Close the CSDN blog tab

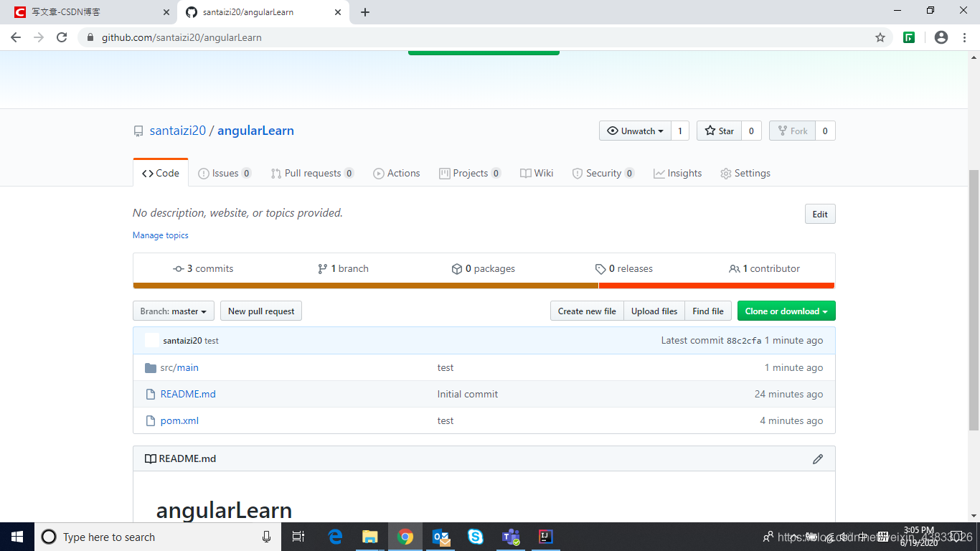point(166,12)
